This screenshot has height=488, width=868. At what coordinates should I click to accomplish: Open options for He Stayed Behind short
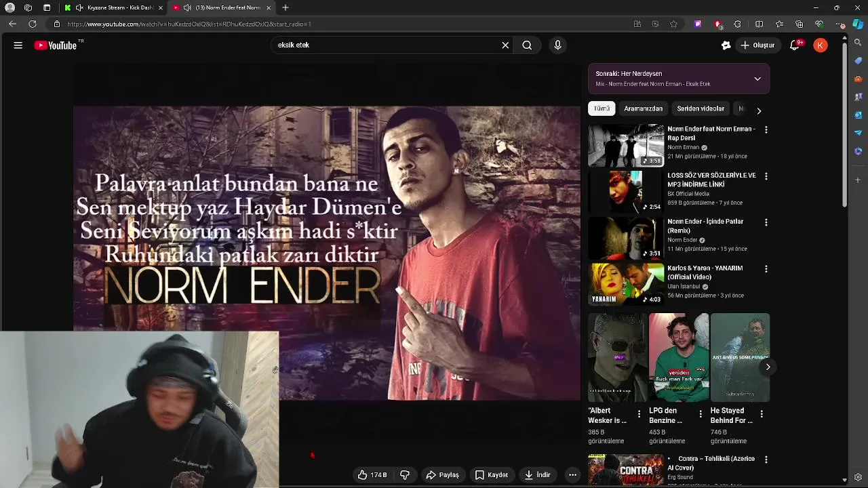[x=761, y=413]
